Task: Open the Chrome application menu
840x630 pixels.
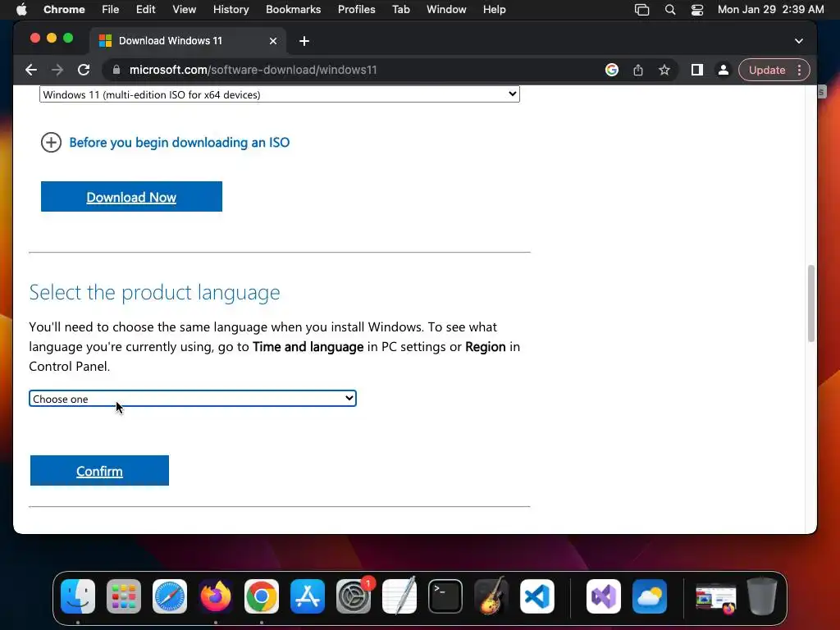Action: tap(64, 10)
